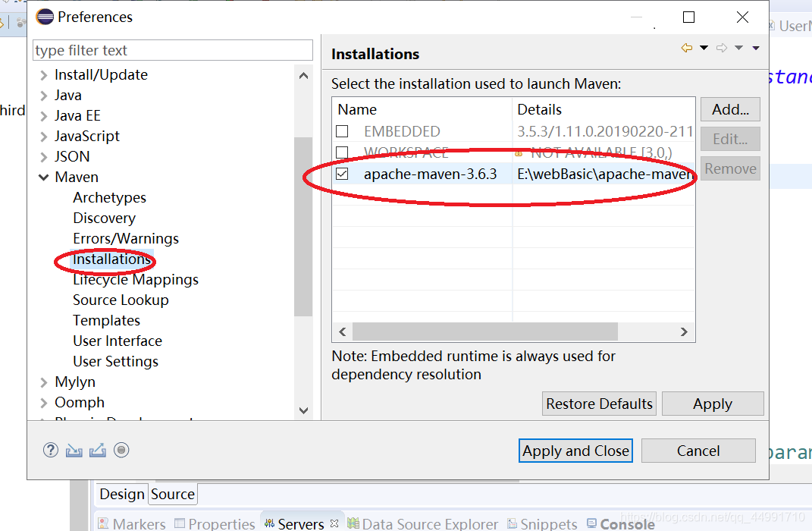The image size is (812, 531).
Task: Expand the Install/Update tree node
Action: [44, 76]
